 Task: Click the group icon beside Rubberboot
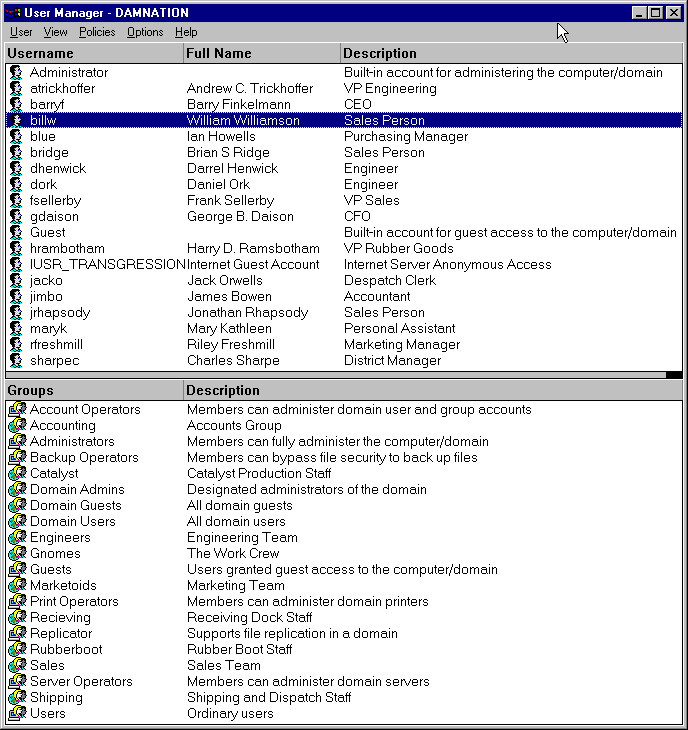click(x=16, y=650)
